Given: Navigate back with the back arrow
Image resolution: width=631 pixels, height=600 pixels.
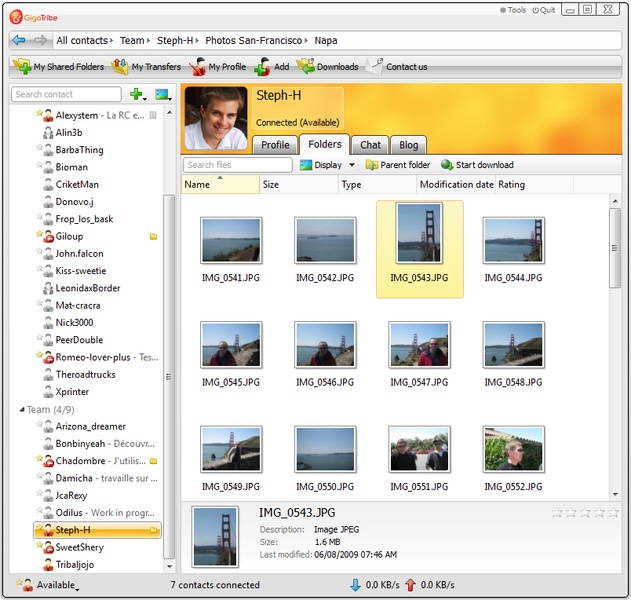Looking at the screenshot, I should 19,40.
